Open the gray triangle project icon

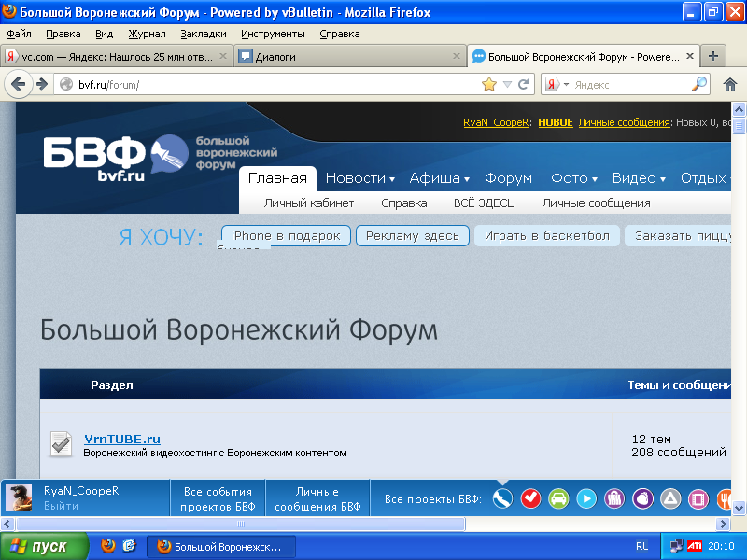(x=670, y=498)
